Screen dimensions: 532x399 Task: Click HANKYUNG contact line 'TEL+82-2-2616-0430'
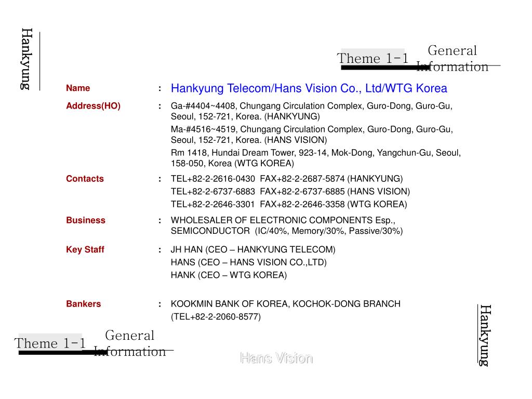(x=287, y=179)
